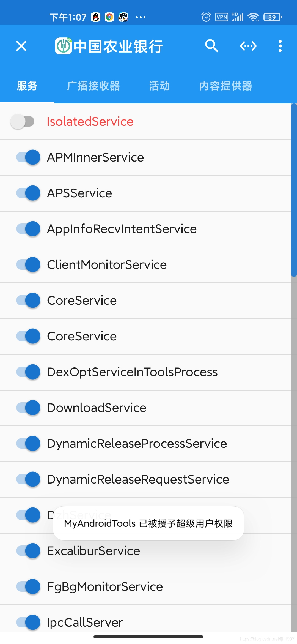Disable DynamicReleaseProcessService switch
Image resolution: width=297 pixels, height=644 pixels.
tap(28, 443)
